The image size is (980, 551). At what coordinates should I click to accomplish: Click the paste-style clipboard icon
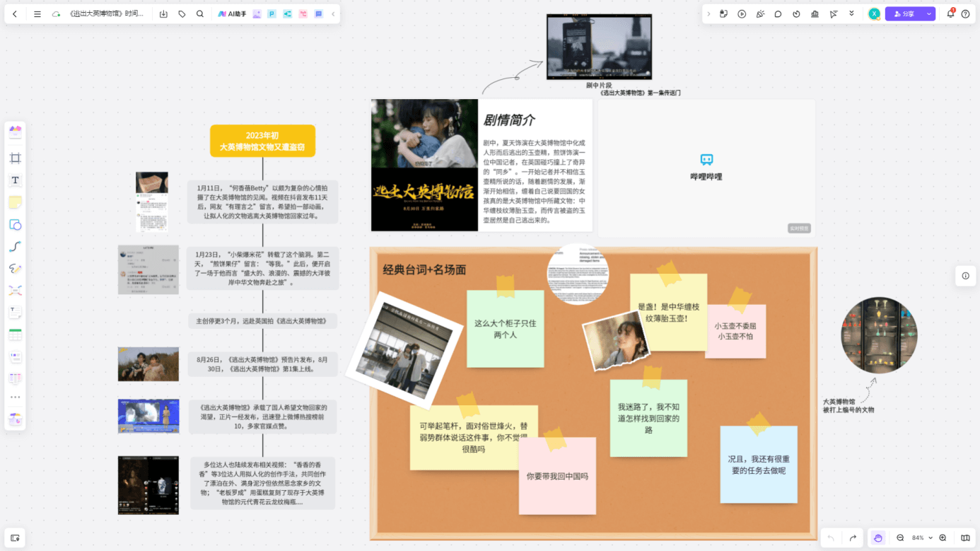pyautogui.click(x=723, y=14)
